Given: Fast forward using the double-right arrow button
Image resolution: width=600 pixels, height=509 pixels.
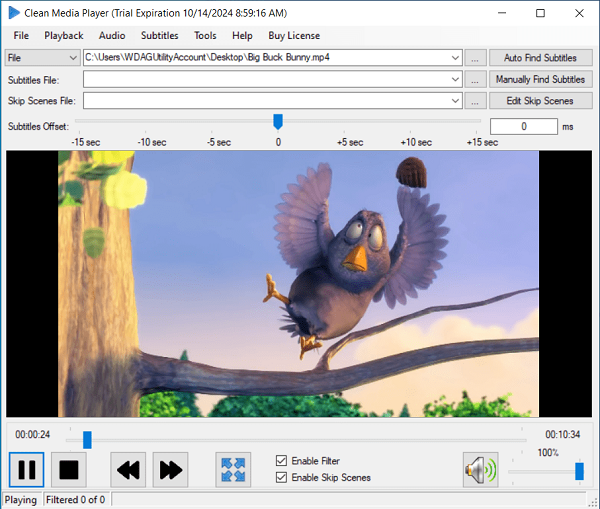Looking at the screenshot, I should point(171,470).
